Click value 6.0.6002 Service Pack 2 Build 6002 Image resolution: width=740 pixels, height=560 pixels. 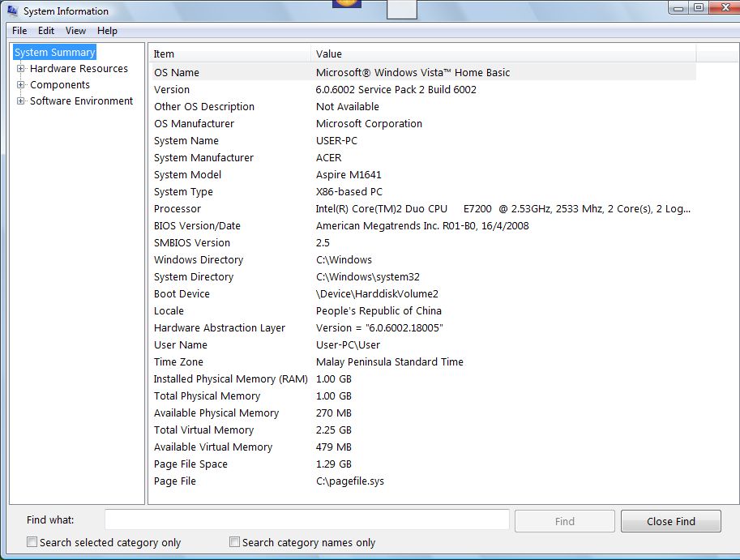click(x=396, y=90)
